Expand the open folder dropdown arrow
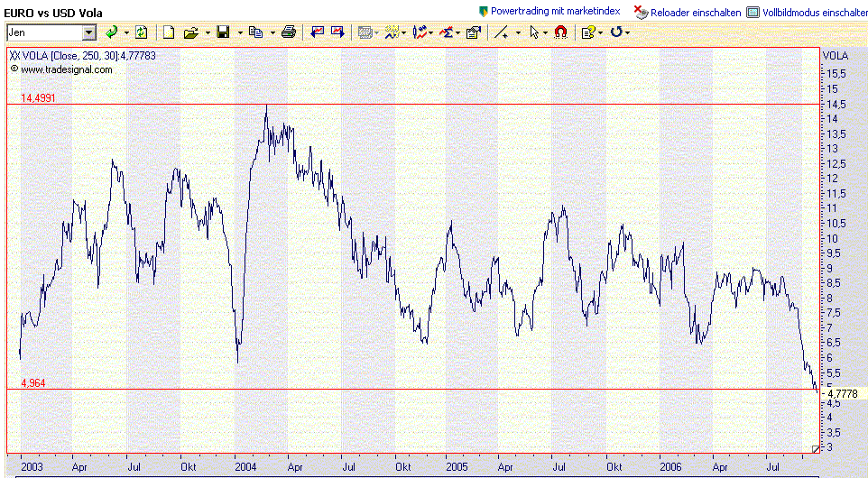 click(x=208, y=33)
